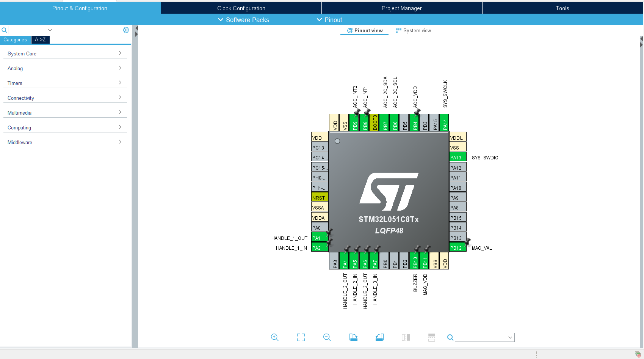The image size is (644, 359).
Task: Zoom out of the pinout view
Action: coord(327,337)
